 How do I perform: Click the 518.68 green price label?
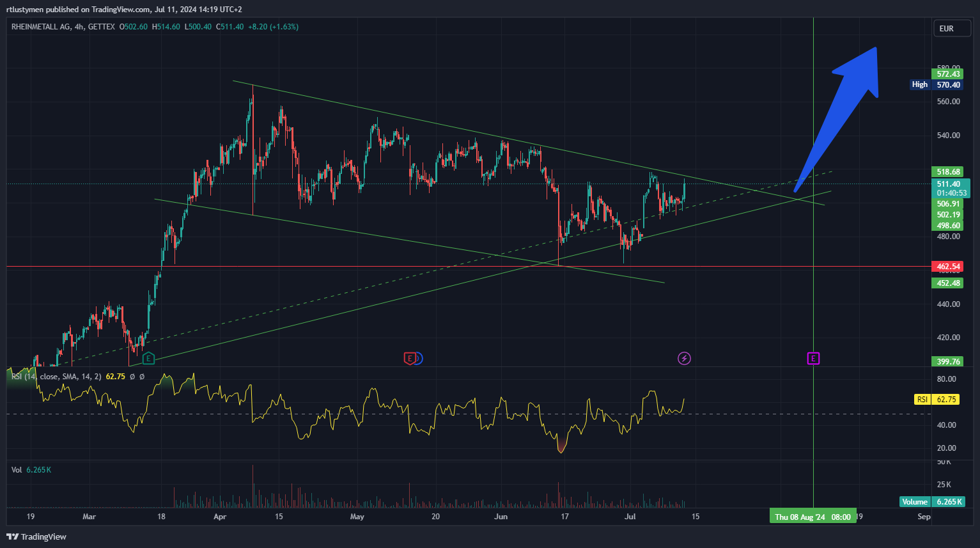(x=948, y=172)
